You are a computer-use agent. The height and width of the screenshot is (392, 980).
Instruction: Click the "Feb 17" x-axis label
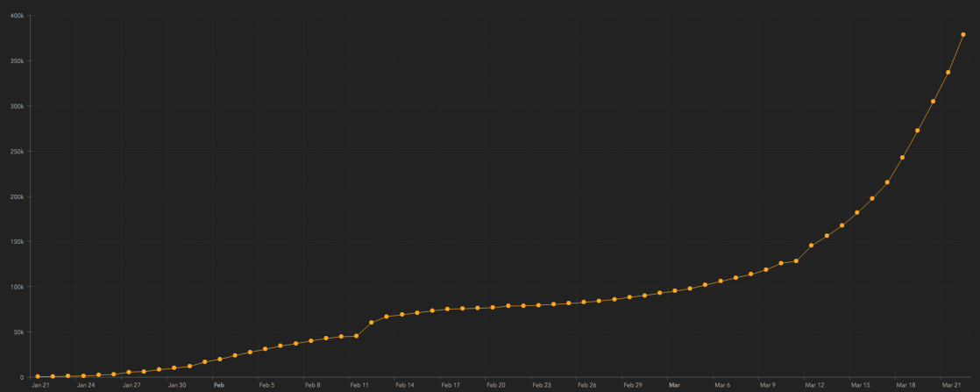[x=451, y=385]
